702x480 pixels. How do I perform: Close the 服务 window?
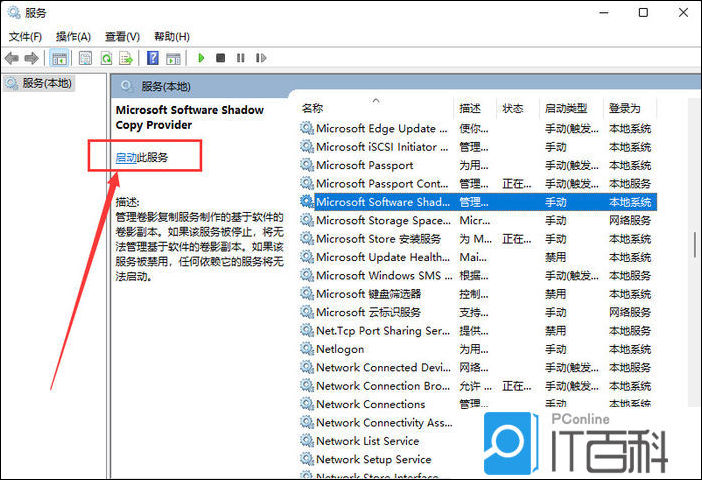tap(683, 13)
